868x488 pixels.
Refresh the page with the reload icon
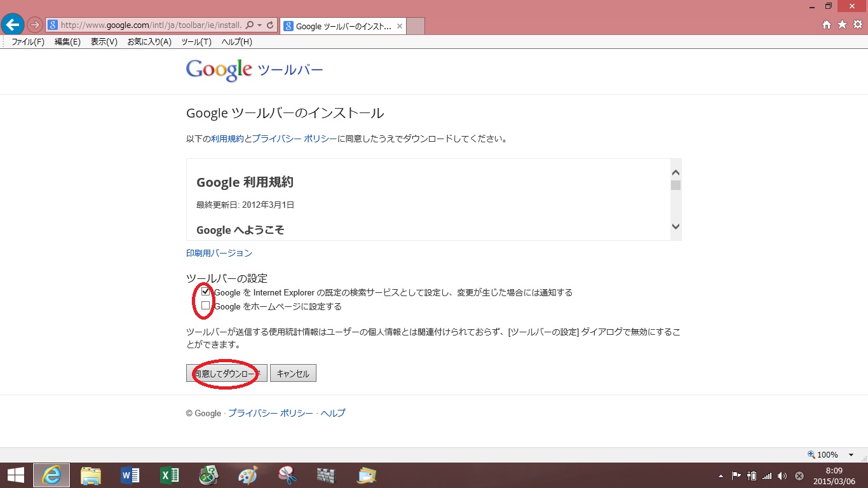pyautogui.click(x=270, y=25)
